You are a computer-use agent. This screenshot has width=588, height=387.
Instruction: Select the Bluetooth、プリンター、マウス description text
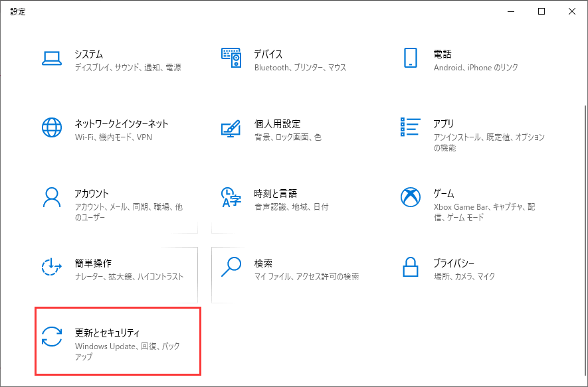point(300,68)
